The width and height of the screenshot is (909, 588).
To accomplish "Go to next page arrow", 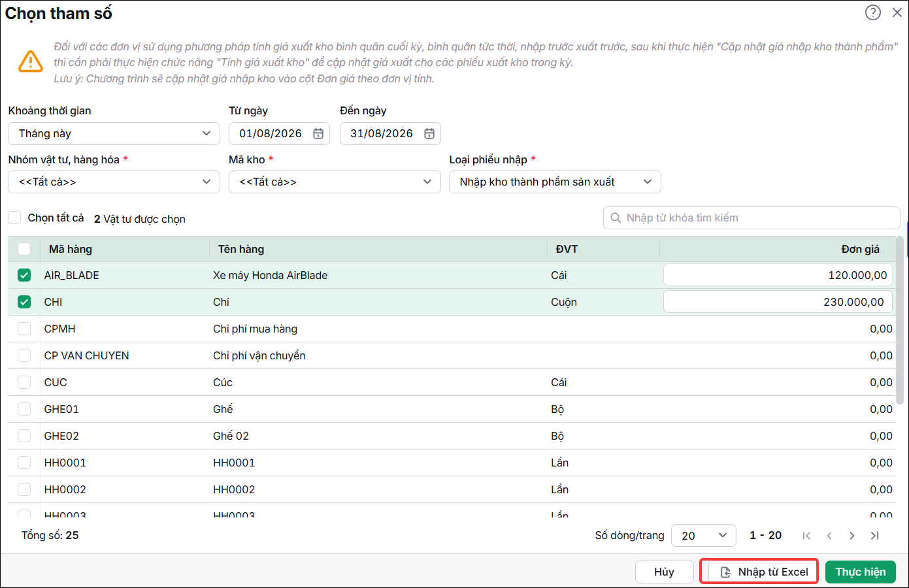I will (x=852, y=536).
